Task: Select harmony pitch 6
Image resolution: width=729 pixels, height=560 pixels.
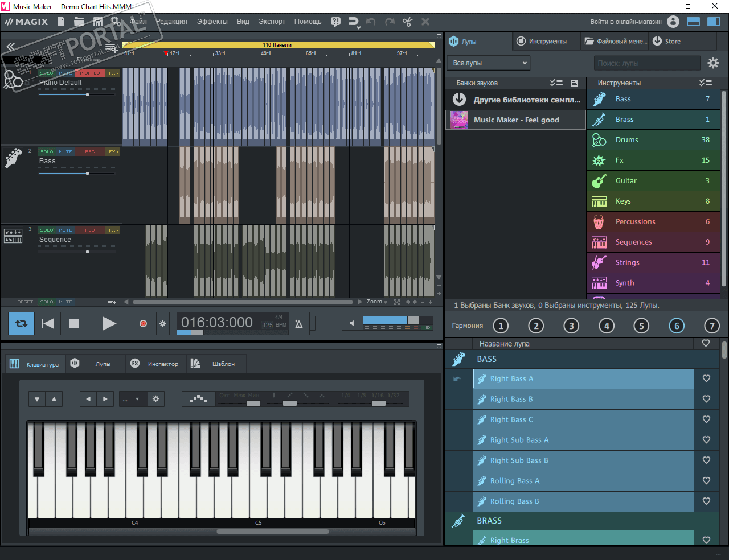Action: coord(677,326)
